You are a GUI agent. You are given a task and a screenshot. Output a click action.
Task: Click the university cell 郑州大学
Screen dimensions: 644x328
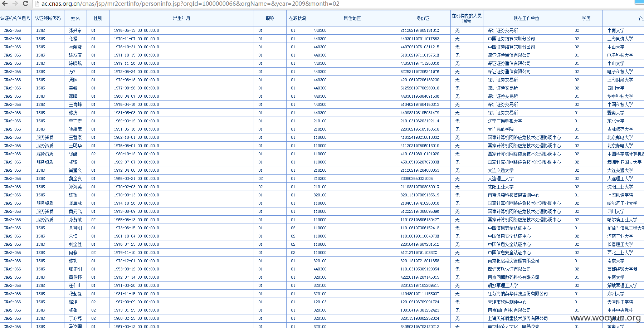tap(616, 294)
